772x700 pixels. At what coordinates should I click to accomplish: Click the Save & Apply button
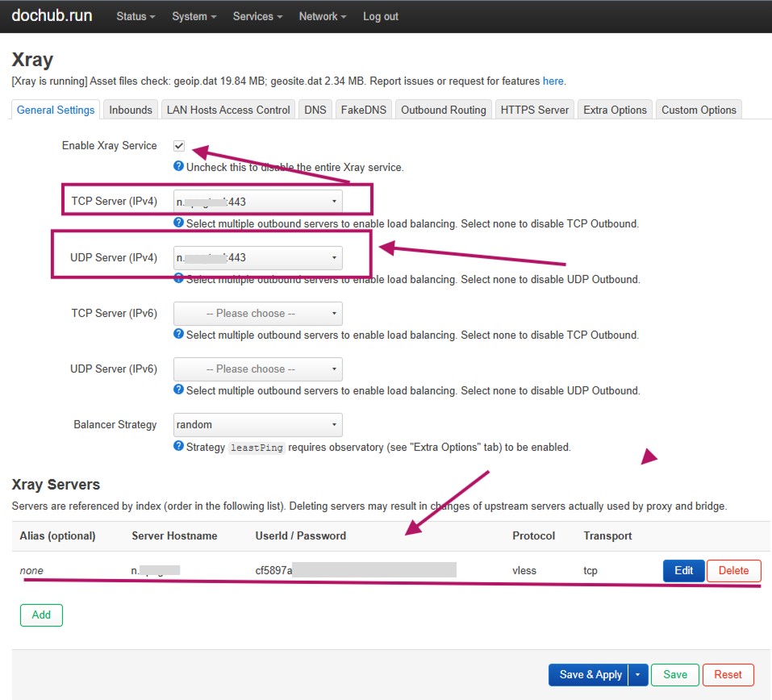(589, 674)
